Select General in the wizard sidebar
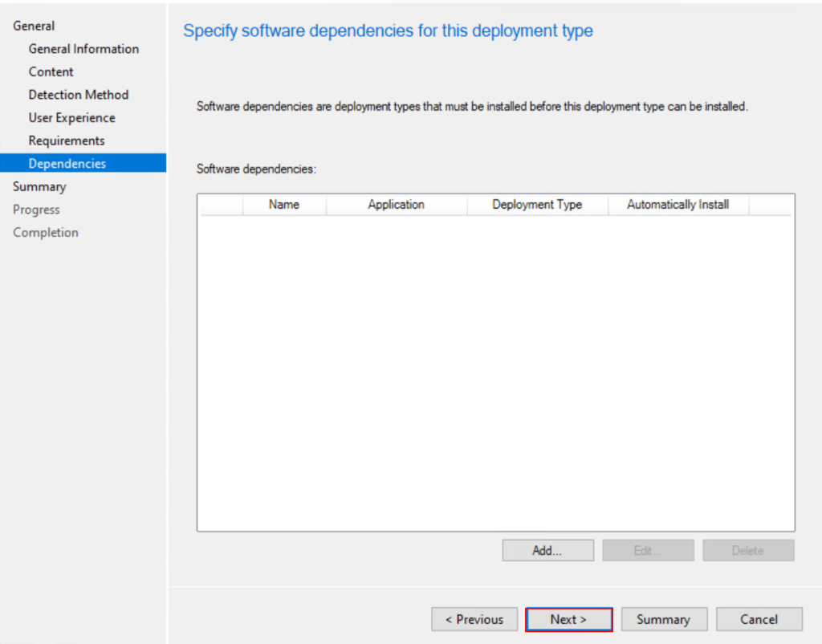This screenshot has width=822, height=644. (34, 26)
